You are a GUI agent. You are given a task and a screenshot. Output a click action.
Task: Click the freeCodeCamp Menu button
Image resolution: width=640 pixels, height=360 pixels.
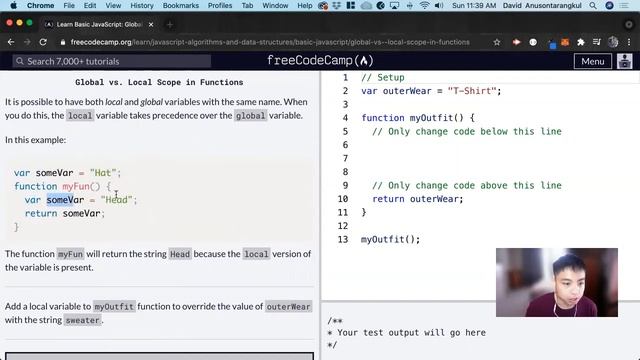[593, 61]
